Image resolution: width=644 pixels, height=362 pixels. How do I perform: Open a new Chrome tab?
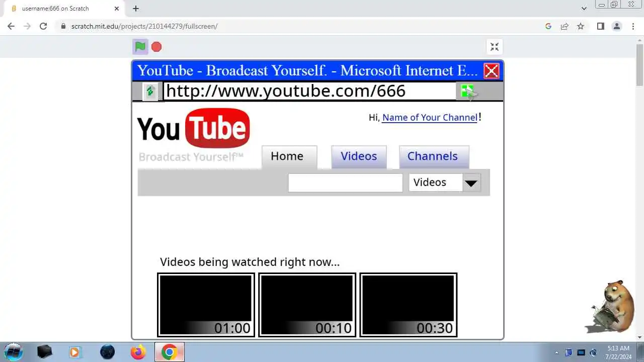(x=136, y=9)
